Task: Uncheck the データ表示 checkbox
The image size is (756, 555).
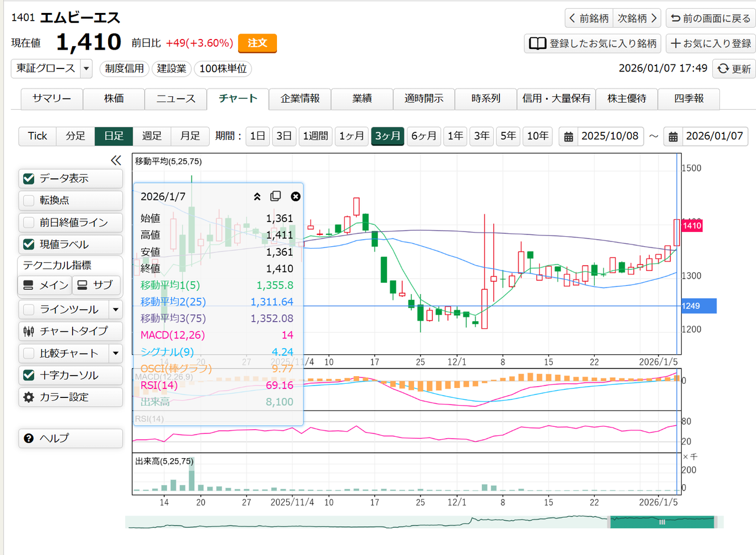Action: click(x=28, y=179)
